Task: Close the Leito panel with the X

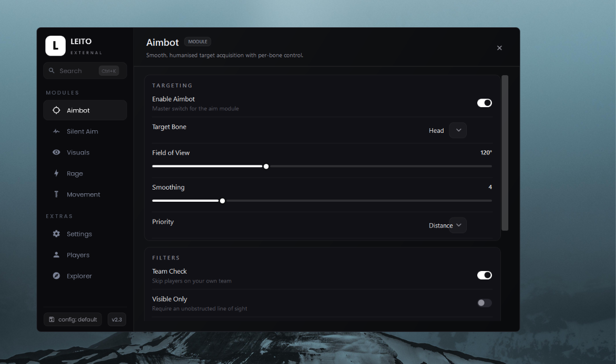Action: pyautogui.click(x=499, y=48)
